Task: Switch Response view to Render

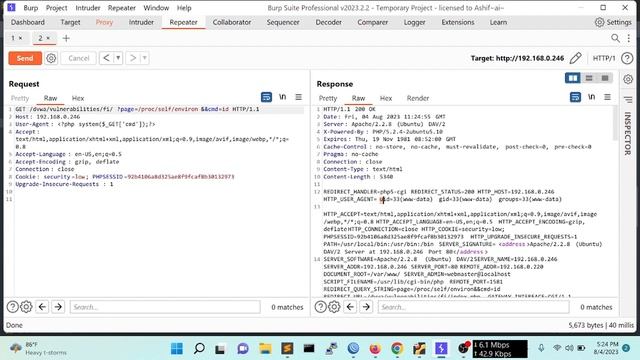Action: coord(418,98)
